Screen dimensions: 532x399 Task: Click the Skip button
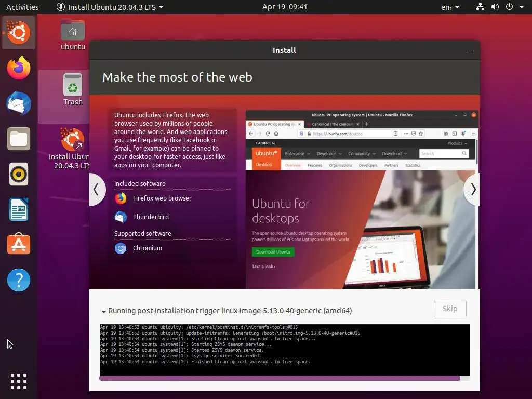[450, 309]
